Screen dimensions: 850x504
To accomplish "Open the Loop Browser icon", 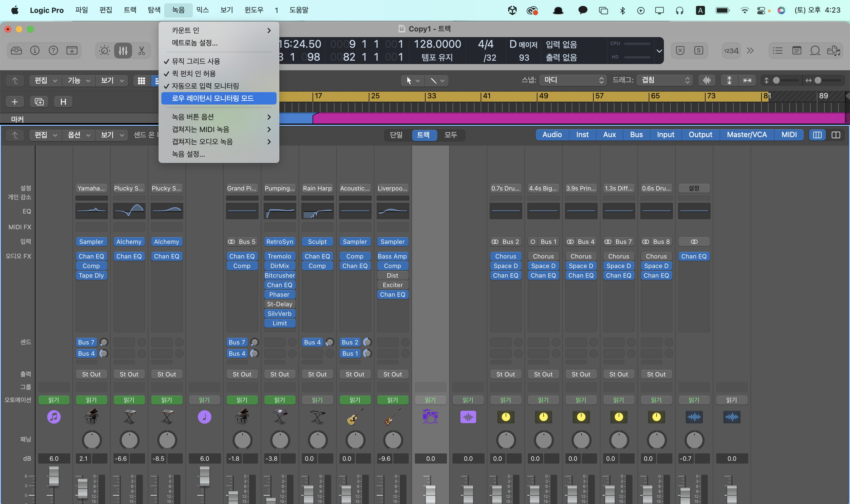I will [815, 51].
